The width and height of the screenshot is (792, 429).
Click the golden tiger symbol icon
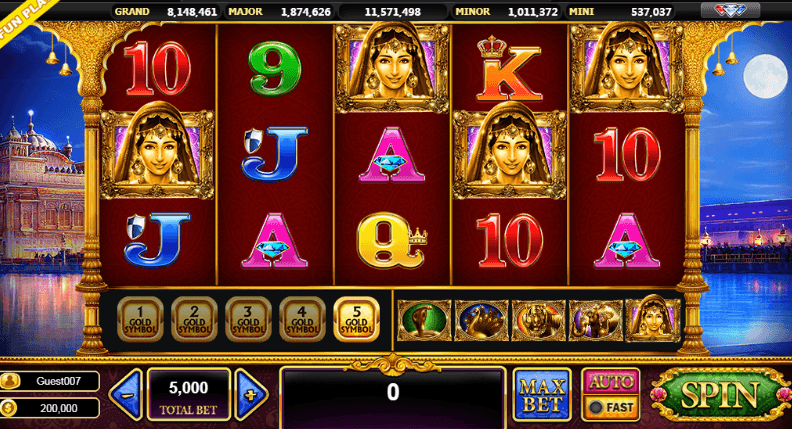tap(539, 320)
